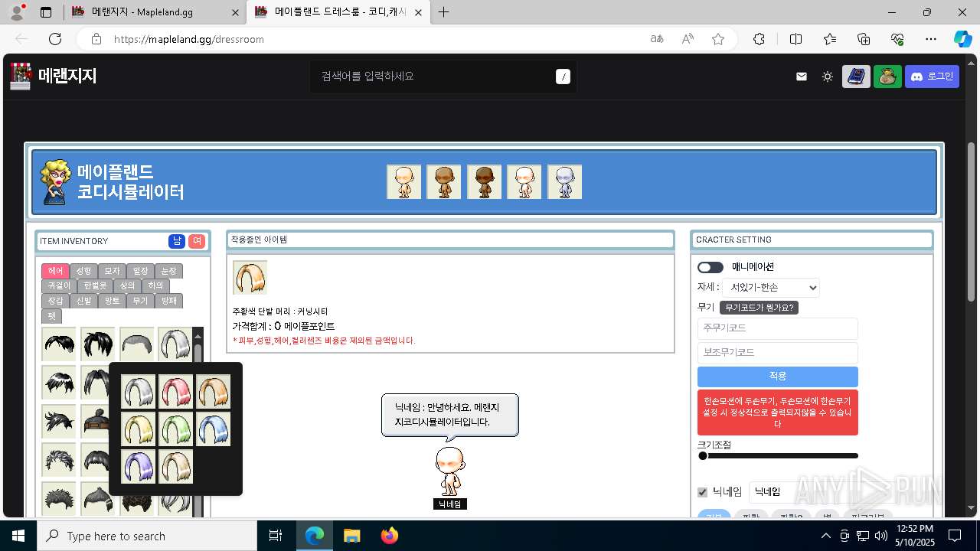The width and height of the screenshot is (980, 551).
Task: Click 무기코드가 뭔가요? help button
Action: [x=759, y=308]
